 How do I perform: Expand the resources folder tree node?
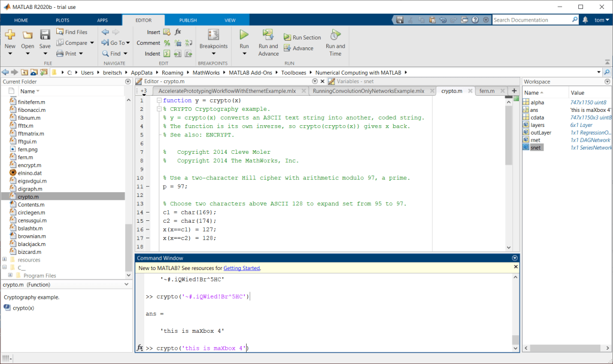[5, 260]
